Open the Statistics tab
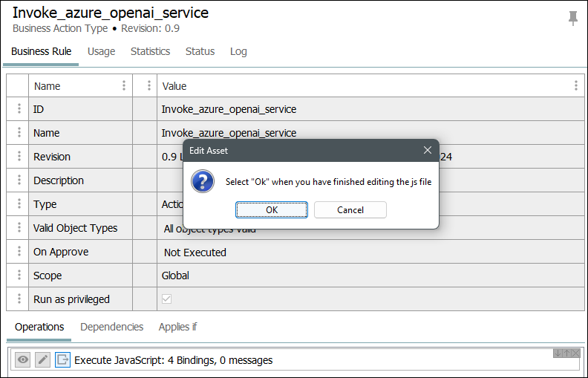The width and height of the screenshot is (588, 378). 150,51
